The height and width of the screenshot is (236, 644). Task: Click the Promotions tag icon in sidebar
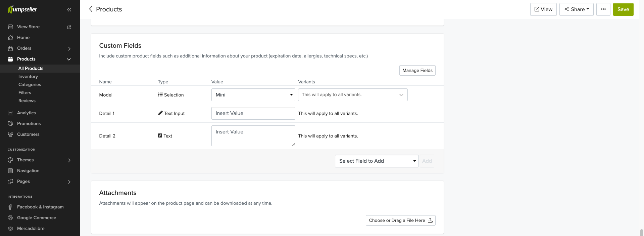[x=10, y=124]
